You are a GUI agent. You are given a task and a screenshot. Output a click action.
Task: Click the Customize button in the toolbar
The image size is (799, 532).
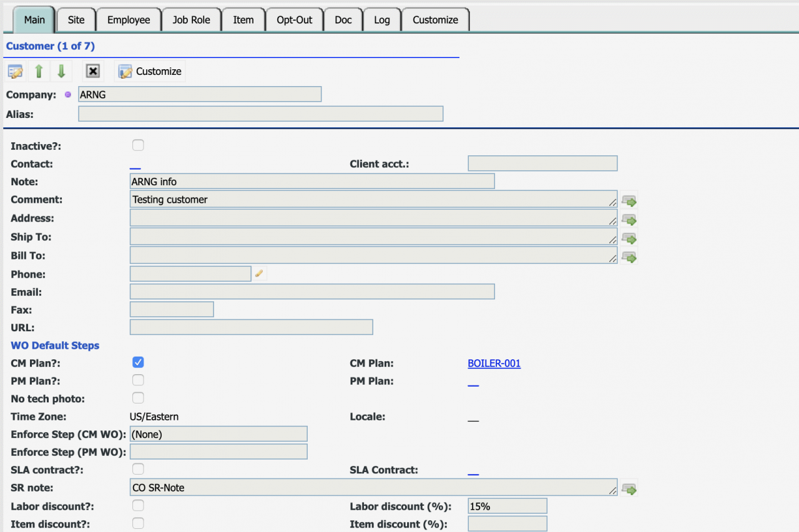point(150,71)
